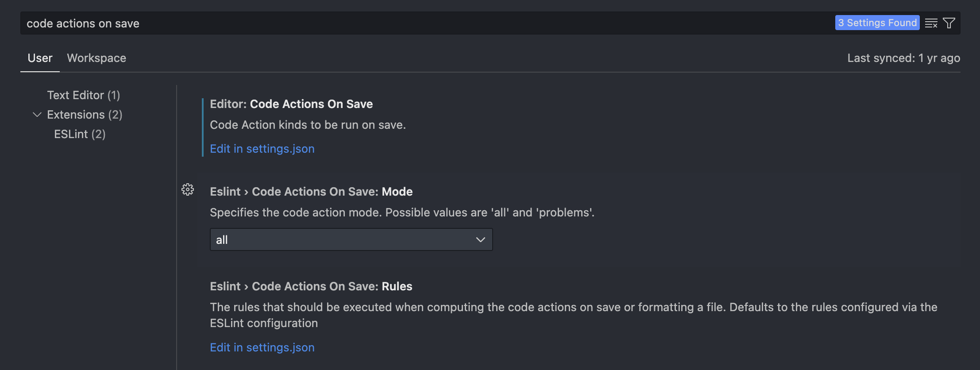Switch to the User settings tab
The width and height of the screenshot is (980, 370).
tap(40, 58)
